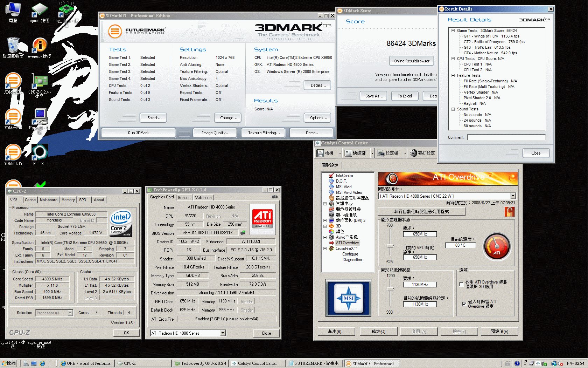Click the Catalyst Profiles toolbar button

388,153
